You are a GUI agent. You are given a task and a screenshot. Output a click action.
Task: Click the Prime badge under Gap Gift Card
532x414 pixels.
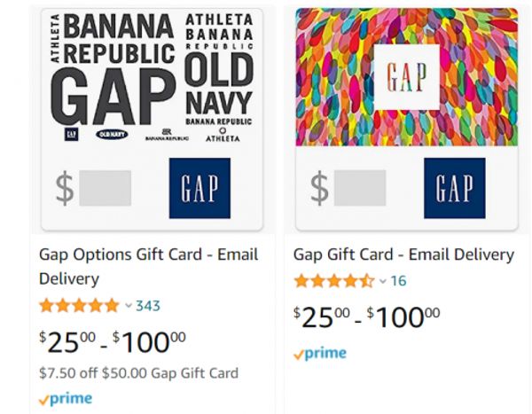tap(320, 354)
